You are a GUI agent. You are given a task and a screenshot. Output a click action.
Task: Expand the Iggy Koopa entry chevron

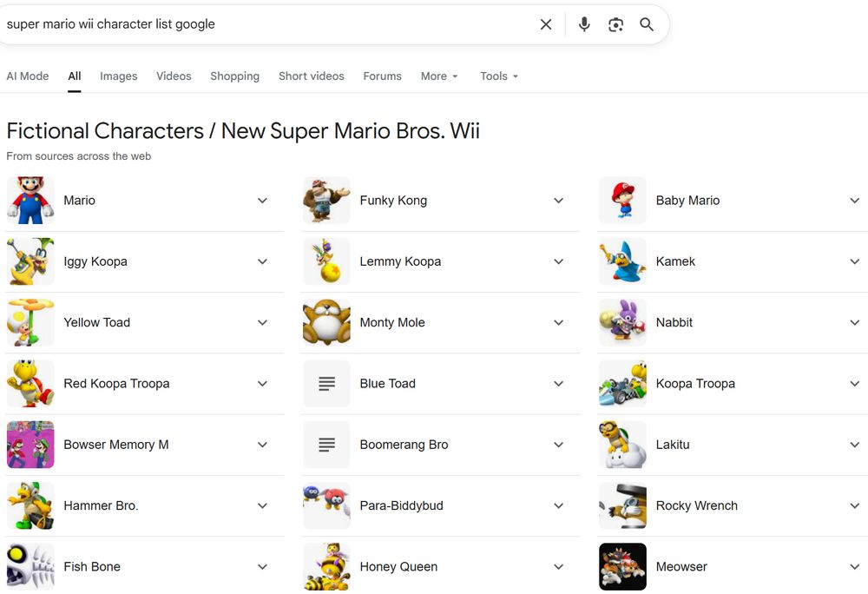(x=262, y=261)
